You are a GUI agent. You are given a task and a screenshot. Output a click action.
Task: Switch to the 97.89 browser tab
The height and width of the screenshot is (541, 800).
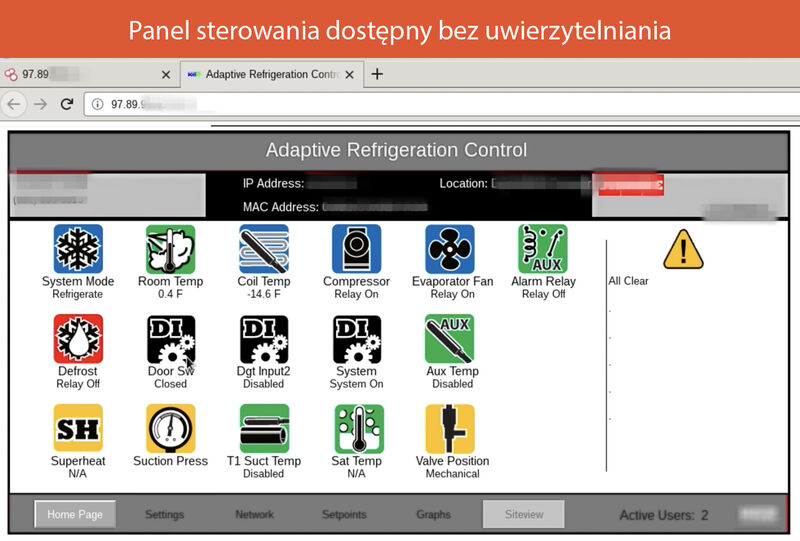[x=89, y=75]
